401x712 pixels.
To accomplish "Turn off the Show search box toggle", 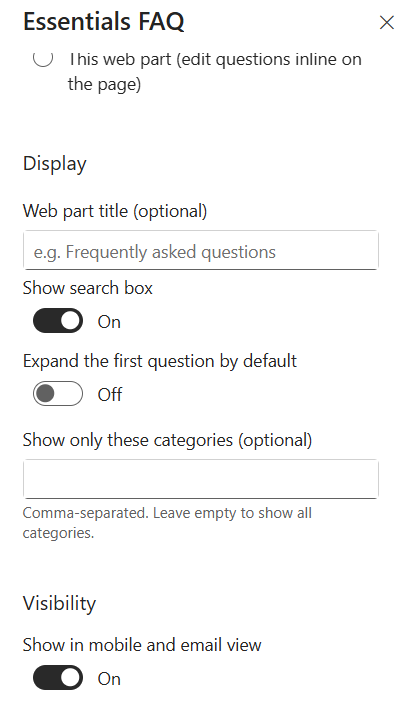I will (x=58, y=321).
